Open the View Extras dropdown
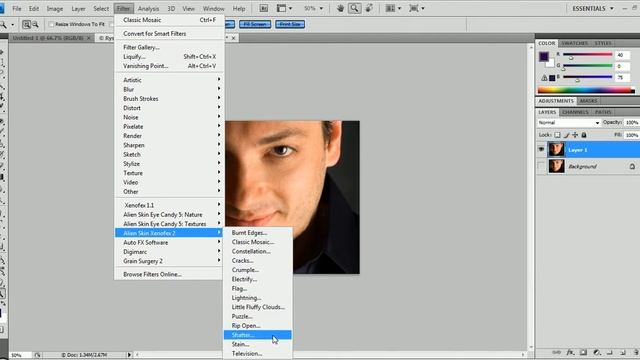The width and height of the screenshot is (640, 360). click(x=284, y=8)
